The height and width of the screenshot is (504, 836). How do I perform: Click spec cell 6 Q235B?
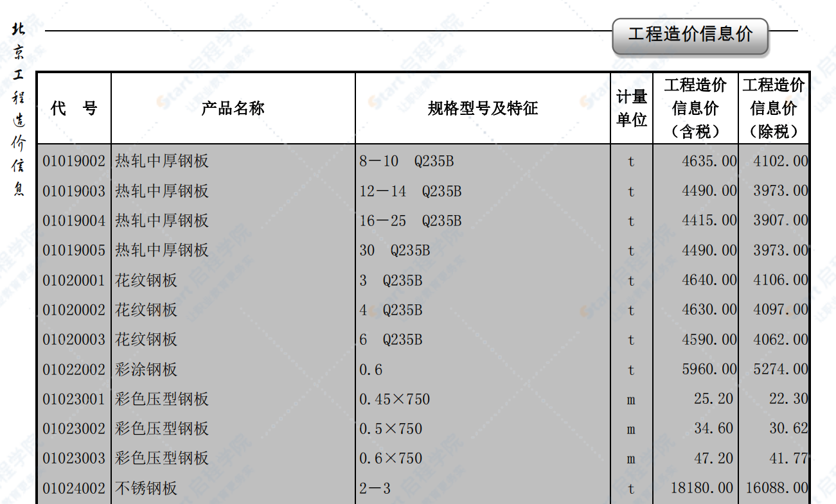click(x=391, y=340)
